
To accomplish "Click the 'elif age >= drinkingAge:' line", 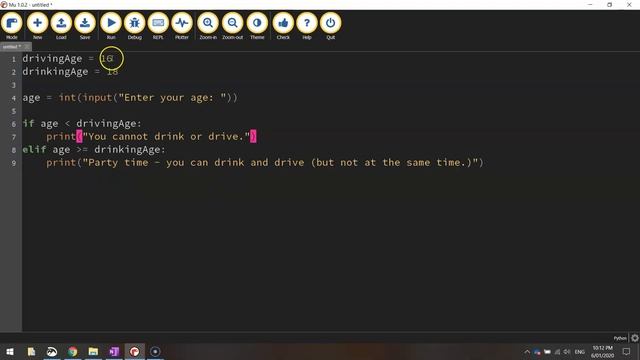I will pyautogui.click(x=94, y=149).
